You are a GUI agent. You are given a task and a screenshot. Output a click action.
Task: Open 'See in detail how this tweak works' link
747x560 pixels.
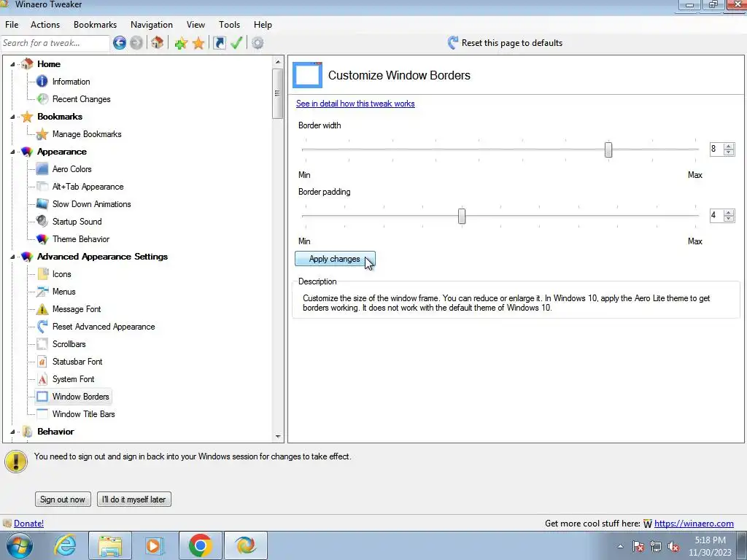(x=355, y=104)
